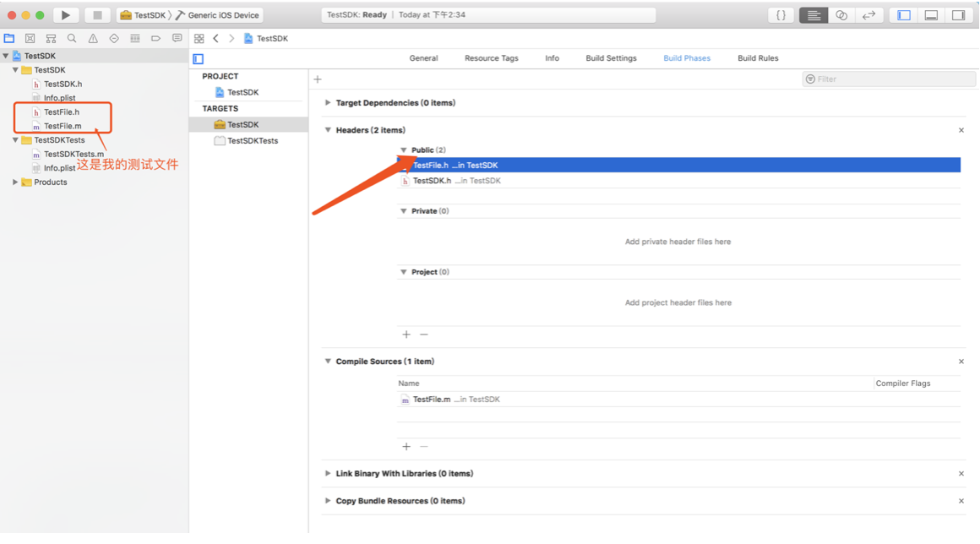Open the Build Rules tab
The height and width of the screenshot is (544, 980).
click(758, 58)
